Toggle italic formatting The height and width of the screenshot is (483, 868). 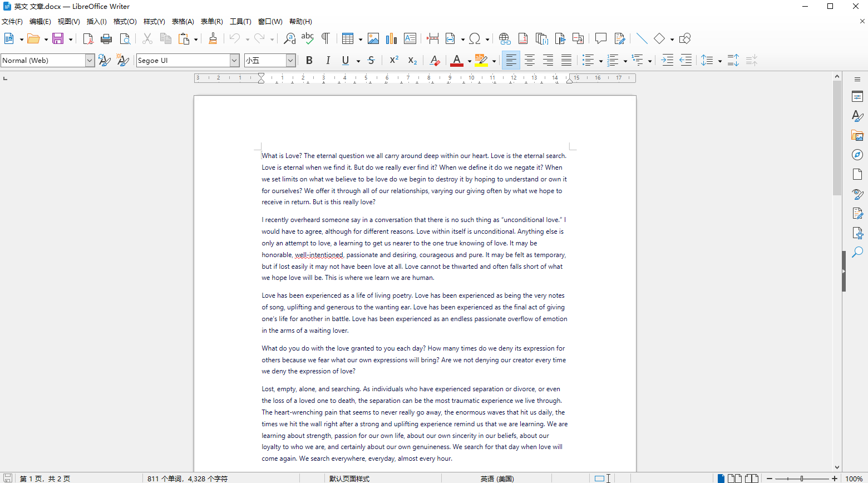(x=328, y=60)
